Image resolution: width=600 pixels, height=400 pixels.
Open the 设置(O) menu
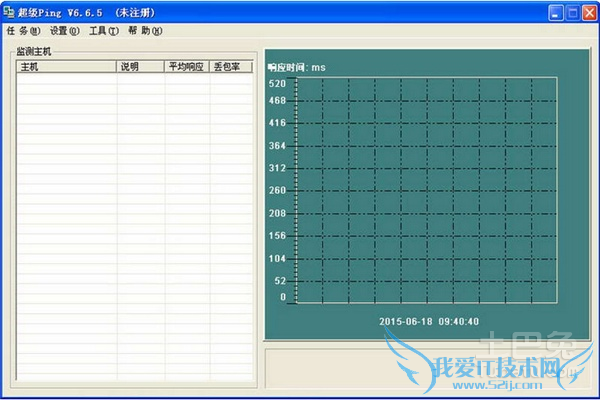point(65,31)
